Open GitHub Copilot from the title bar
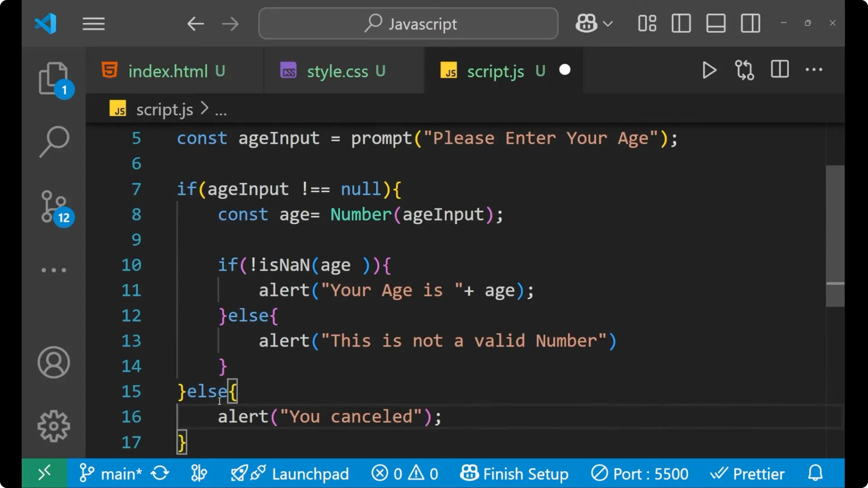 pos(586,23)
